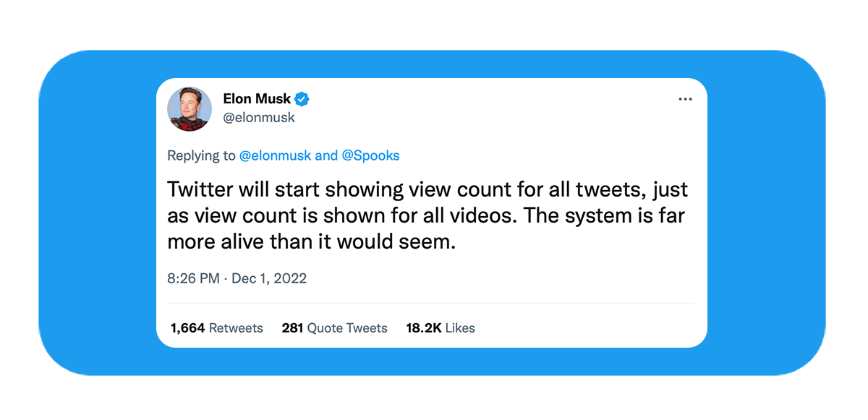Visit the @Spooks mention link
This screenshot has height=420, width=868.
click(x=370, y=155)
